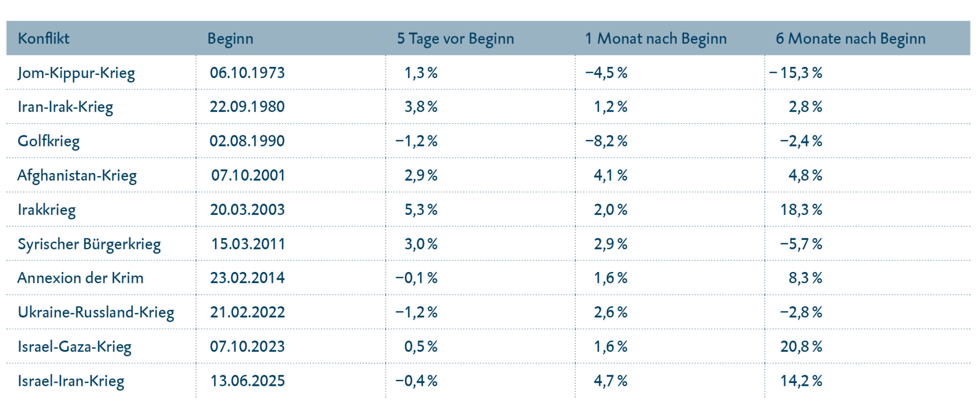The width and height of the screenshot is (980, 420).
Task: Select the Annexion der Krim row label
Action: 80,278
